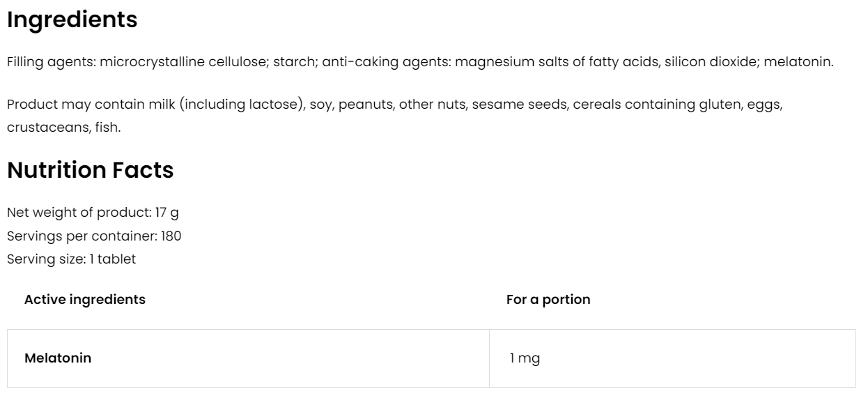This screenshot has width=868, height=396.
Task: Click the 'For a portion' column header
Action: point(548,300)
